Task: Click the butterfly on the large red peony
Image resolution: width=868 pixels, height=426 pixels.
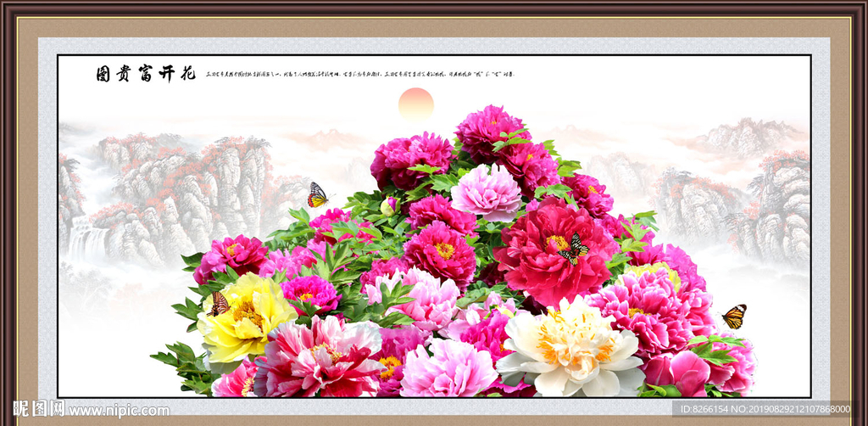Action: point(573,249)
